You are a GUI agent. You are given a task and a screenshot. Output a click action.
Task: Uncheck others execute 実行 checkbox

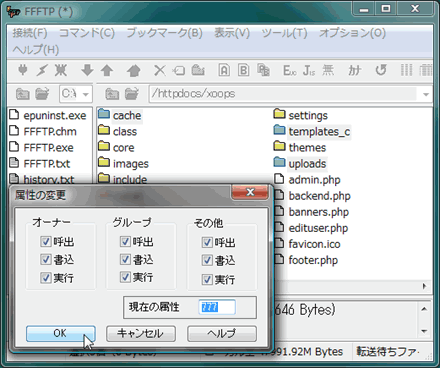207,279
